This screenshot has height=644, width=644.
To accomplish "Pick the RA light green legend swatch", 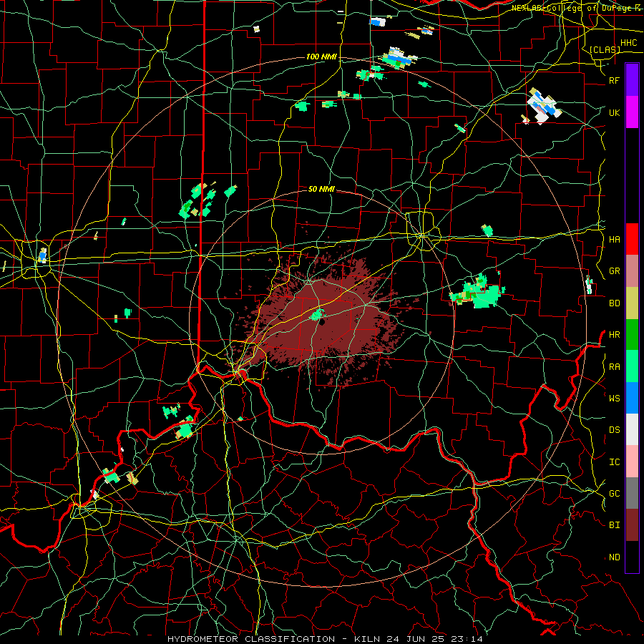I will click(x=632, y=366).
